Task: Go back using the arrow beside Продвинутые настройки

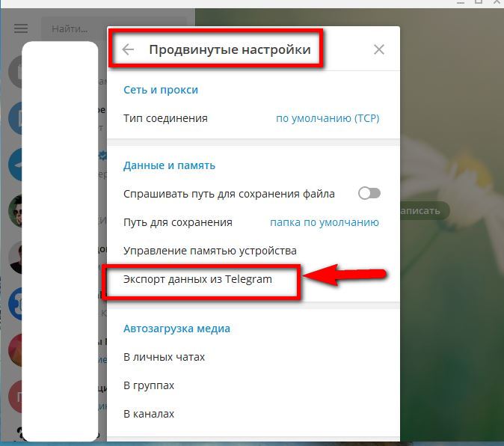Action: click(128, 49)
